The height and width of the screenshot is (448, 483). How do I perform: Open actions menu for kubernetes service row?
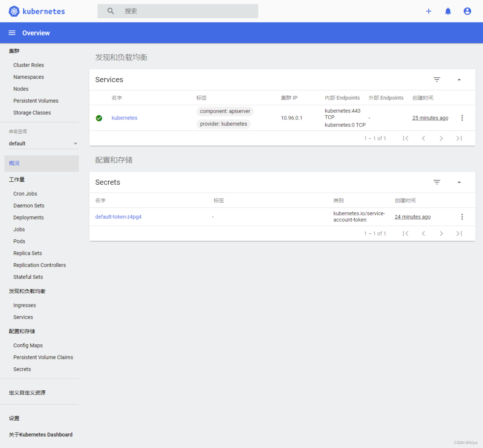pos(462,118)
